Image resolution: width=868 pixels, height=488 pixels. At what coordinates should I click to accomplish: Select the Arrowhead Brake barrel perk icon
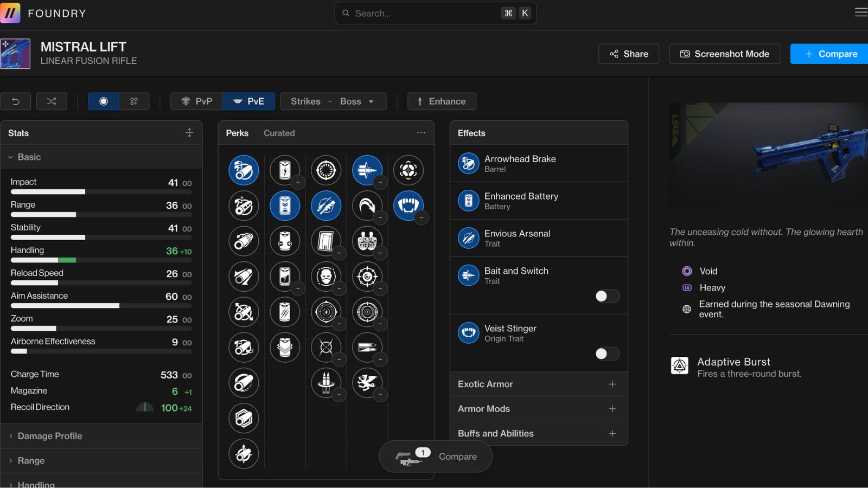[x=244, y=170]
